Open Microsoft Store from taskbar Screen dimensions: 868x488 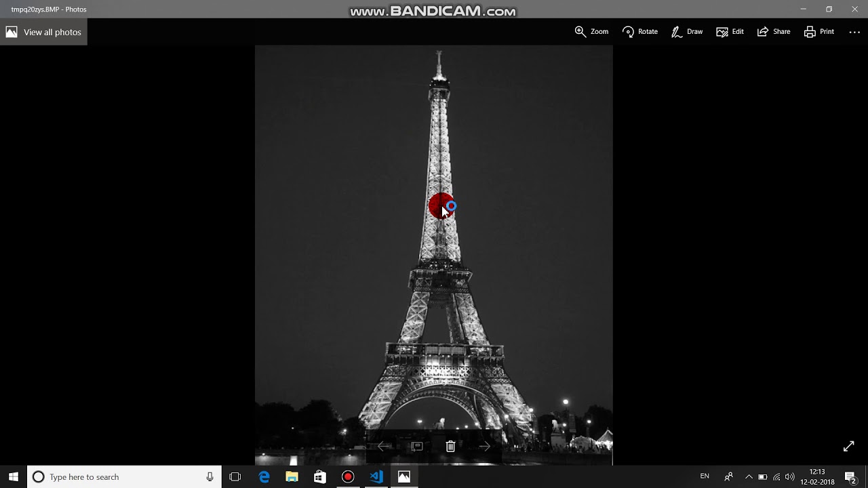click(x=320, y=476)
